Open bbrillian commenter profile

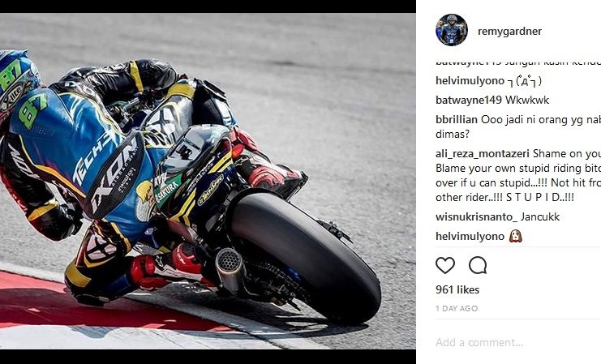457,119
